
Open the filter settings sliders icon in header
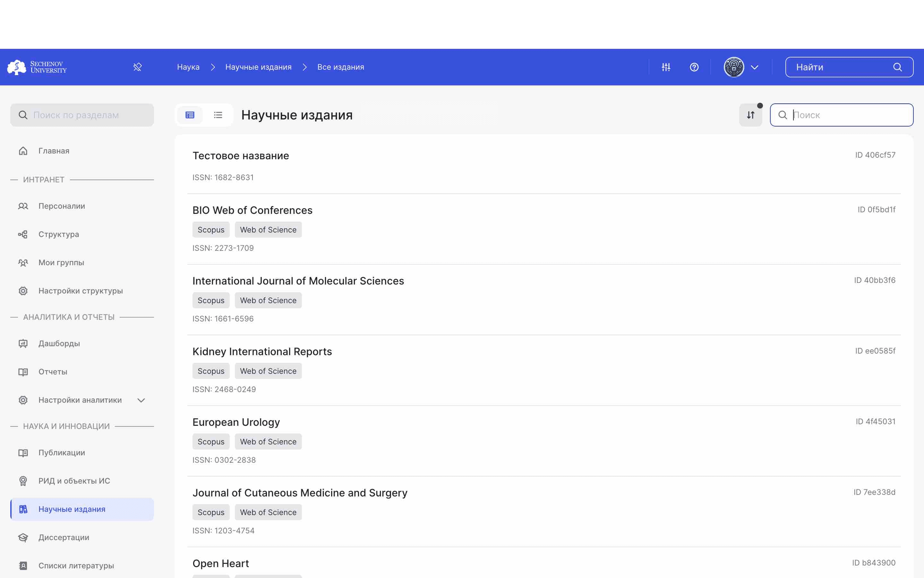point(666,67)
